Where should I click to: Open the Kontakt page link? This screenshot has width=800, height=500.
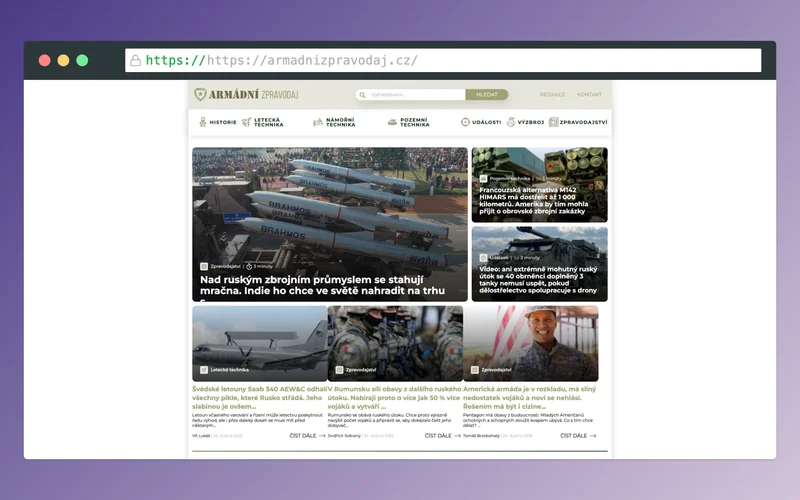click(x=589, y=94)
